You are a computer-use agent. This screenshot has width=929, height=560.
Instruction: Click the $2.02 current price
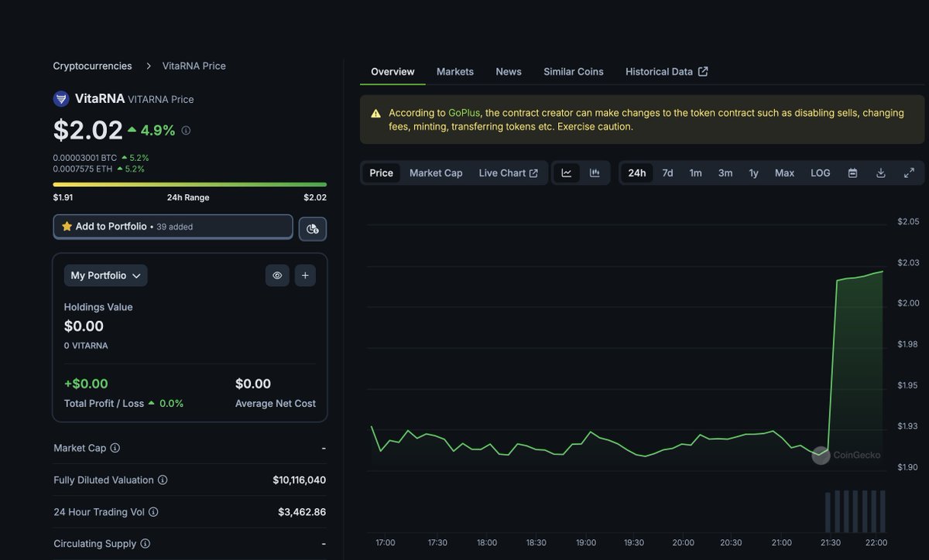pyautogui.click(x=87, y=130)
